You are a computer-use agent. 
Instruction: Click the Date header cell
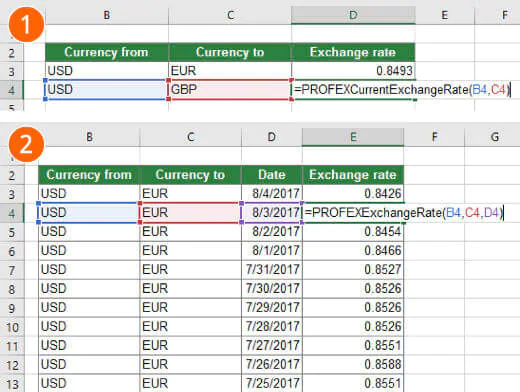[272, 175]
